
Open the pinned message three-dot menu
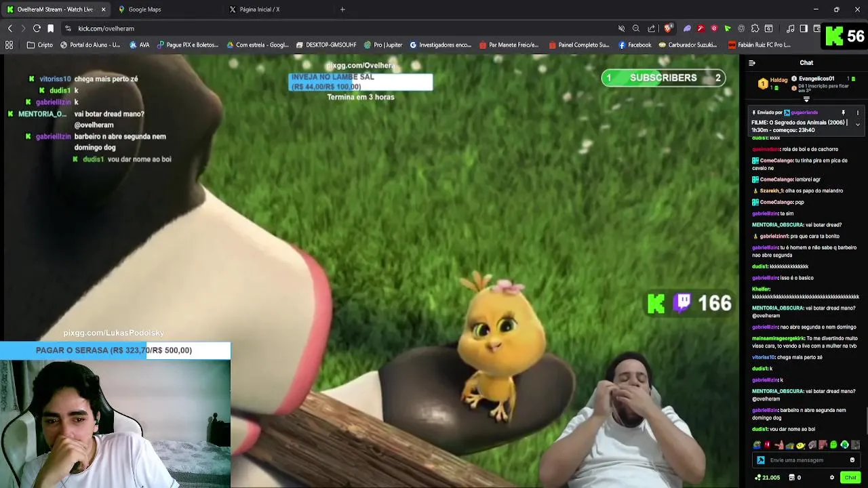[857, 113]
